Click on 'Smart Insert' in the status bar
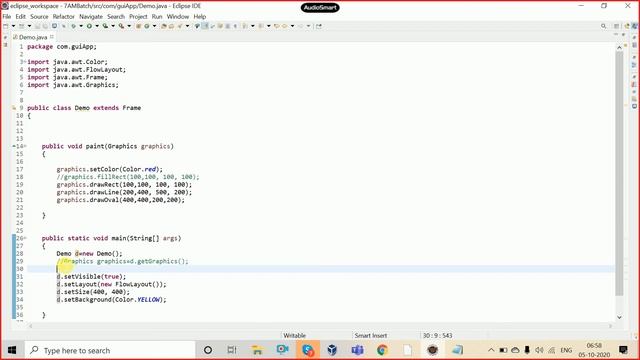Image resolution: width=640 pixels, height=360 pixels. pyautogui.click(x=371, y=336)
